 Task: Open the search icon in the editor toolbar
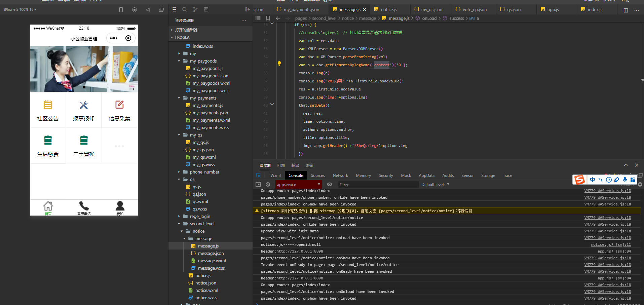184,9
